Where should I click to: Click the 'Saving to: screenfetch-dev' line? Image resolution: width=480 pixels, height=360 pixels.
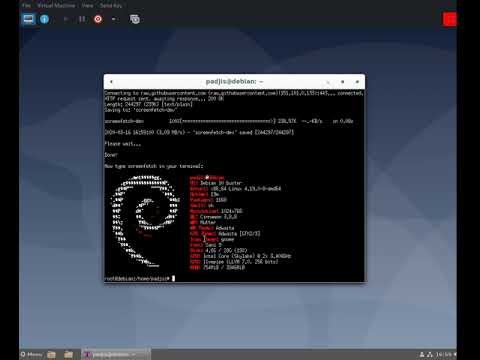(x=141, y=110)
